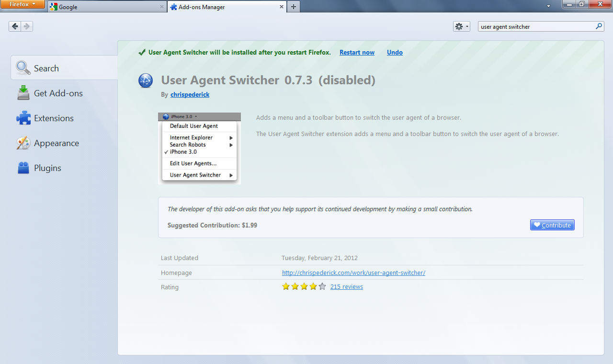Screen dimensions: 613x364
Task: Open the add-on screenshot thumbnail
Action: [x=199, y=148]
